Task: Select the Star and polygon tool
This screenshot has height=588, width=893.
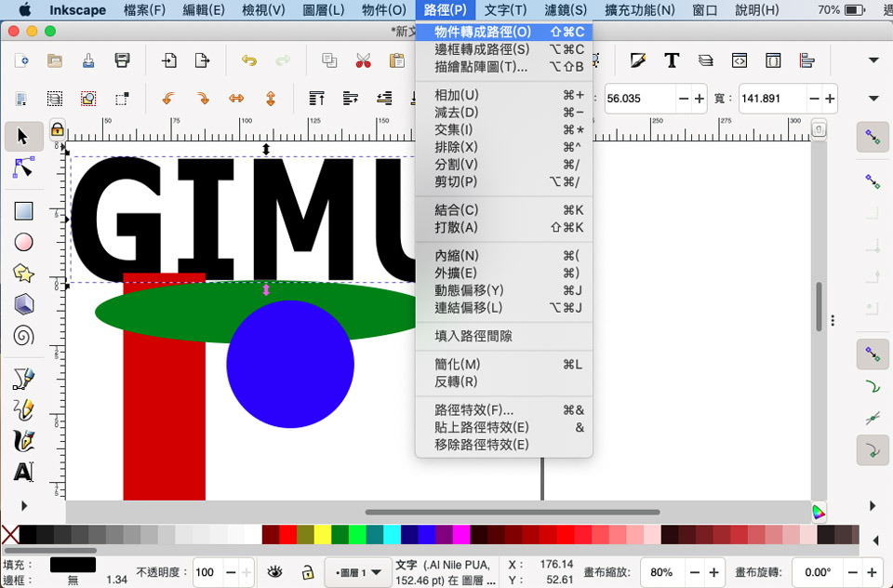Action: (23, 274)
